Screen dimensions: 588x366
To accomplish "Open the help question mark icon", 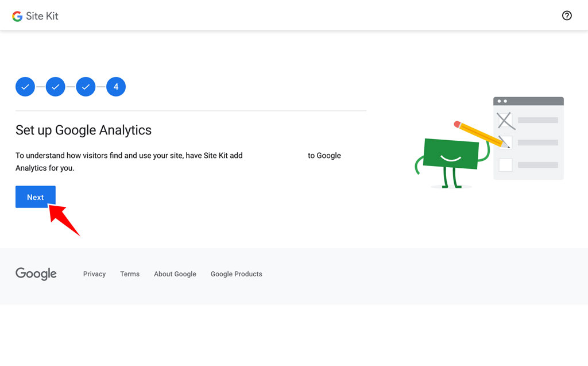I will [567, 16].
